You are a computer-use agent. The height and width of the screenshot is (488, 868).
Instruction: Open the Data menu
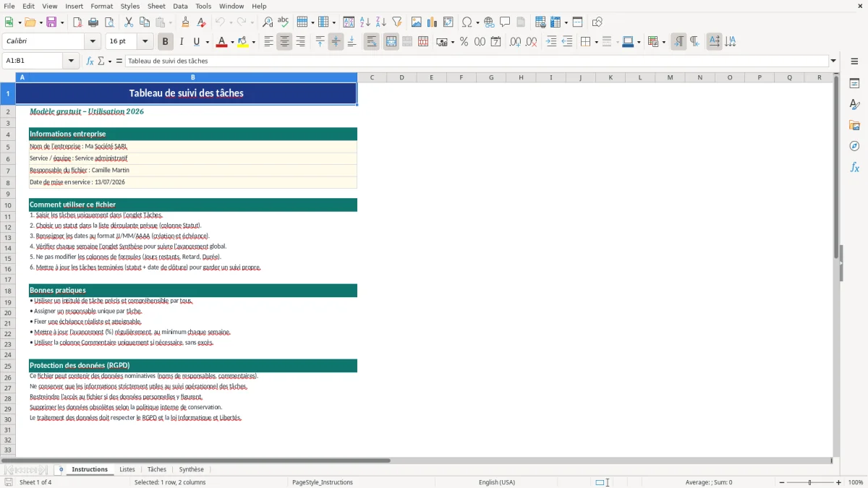181,6
